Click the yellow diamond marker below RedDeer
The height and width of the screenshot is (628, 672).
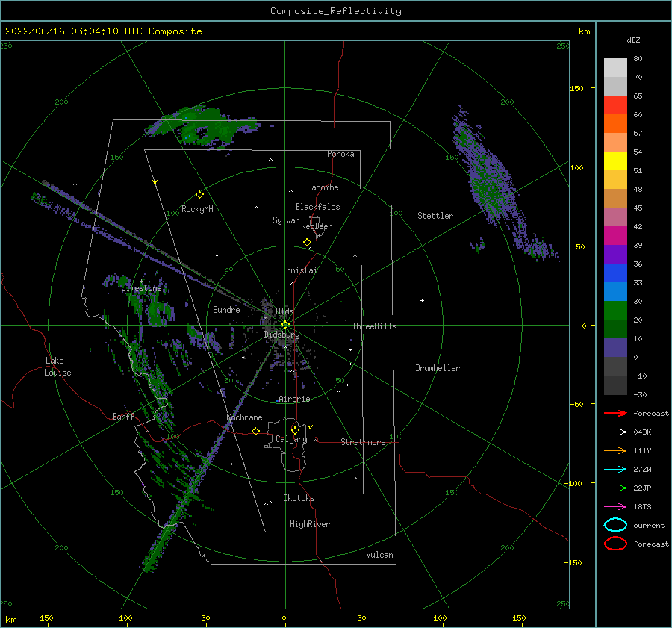[x=307, y=243]
